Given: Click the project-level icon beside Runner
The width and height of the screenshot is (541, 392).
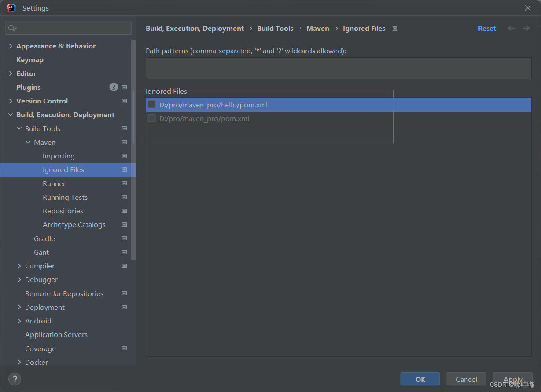Looking at the screenshot, I should [124, 183].
